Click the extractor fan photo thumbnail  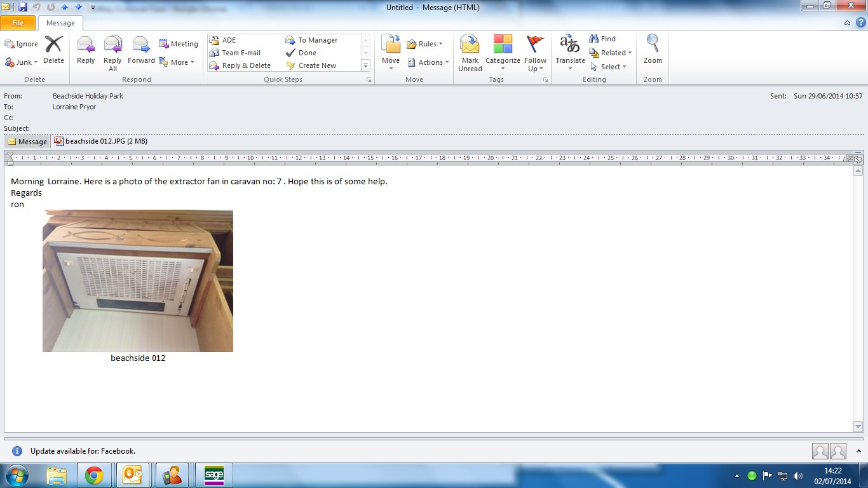(138, 280)
